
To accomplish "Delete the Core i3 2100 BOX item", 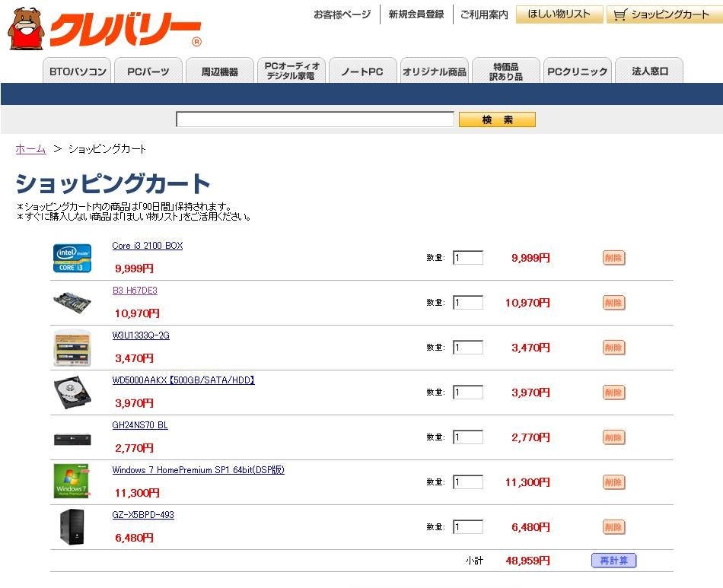I will (613, 258).
